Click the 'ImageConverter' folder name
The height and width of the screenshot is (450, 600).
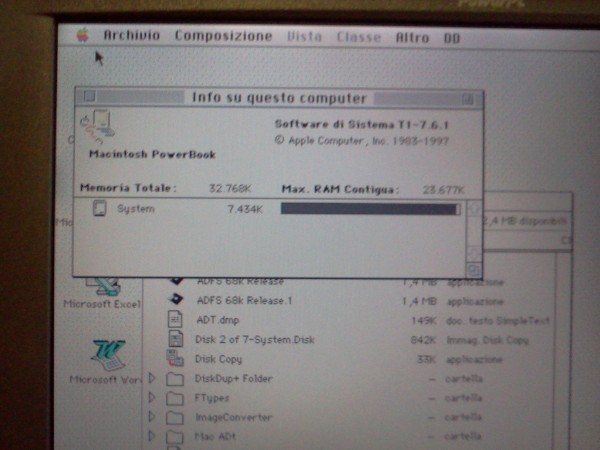tap(233, 417)
